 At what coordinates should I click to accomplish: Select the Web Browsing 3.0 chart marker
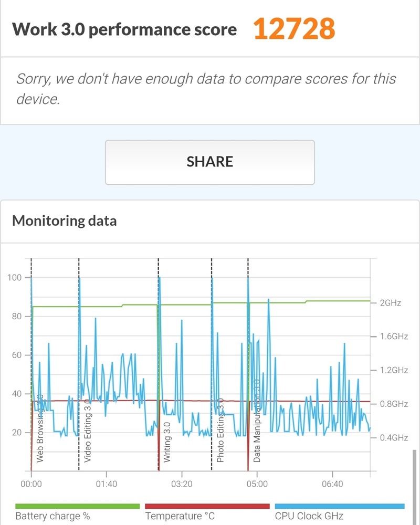click(40, 430)
